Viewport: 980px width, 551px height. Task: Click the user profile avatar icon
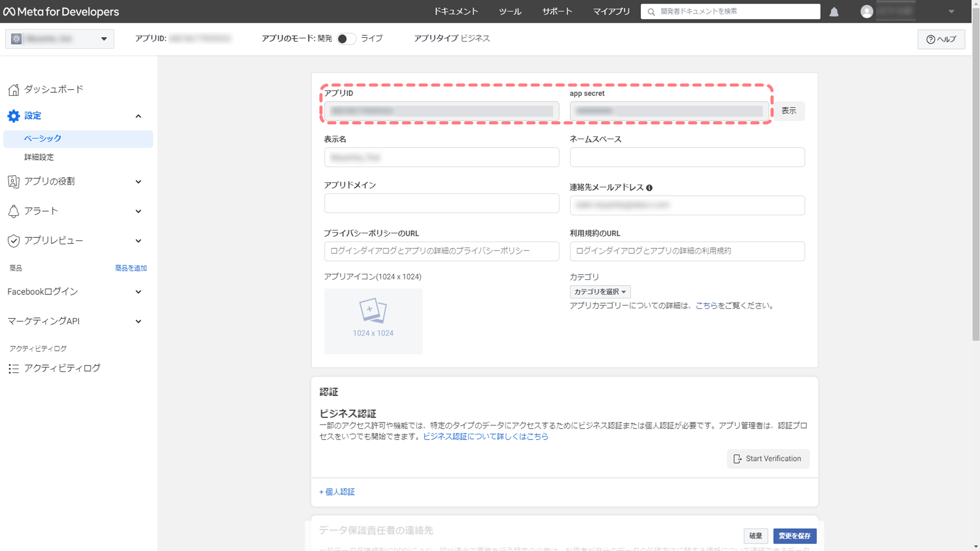[866, 11]
